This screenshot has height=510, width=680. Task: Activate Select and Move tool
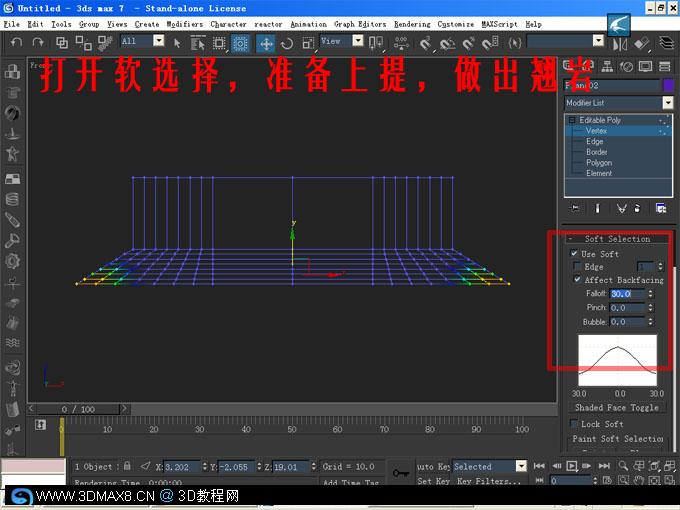point(266,43)
